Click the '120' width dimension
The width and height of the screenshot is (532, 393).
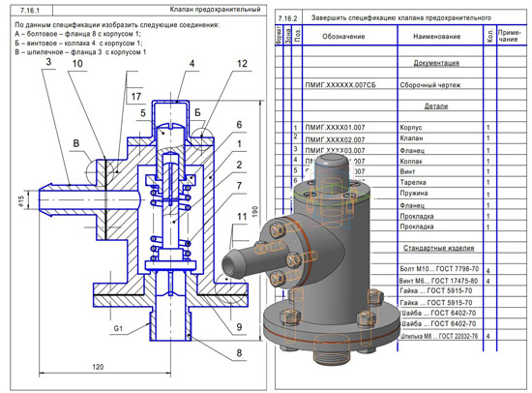point(98,367)
